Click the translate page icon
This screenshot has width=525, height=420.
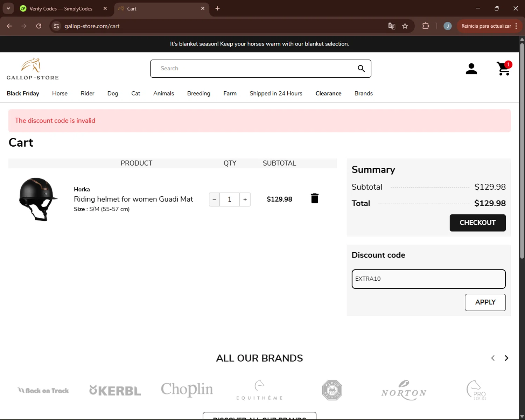pos(392,26)
